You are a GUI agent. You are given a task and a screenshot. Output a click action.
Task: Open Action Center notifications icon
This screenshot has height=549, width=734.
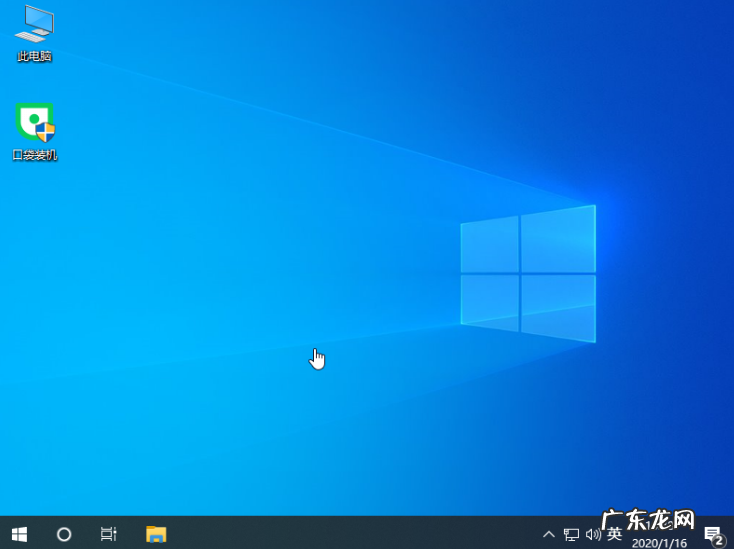714,536
